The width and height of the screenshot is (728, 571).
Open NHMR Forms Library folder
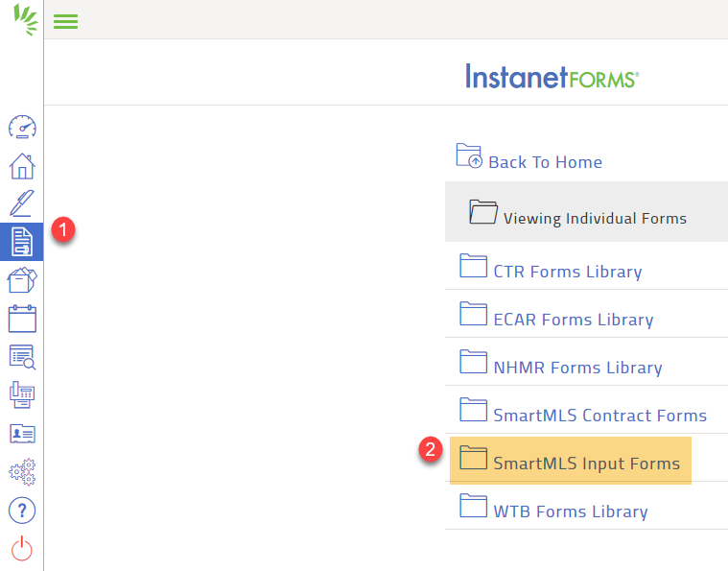pos(577,368)
